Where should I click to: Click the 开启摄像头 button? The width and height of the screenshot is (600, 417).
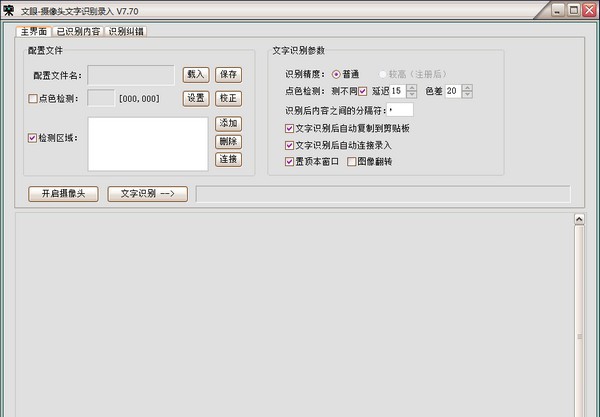[63, 194]
